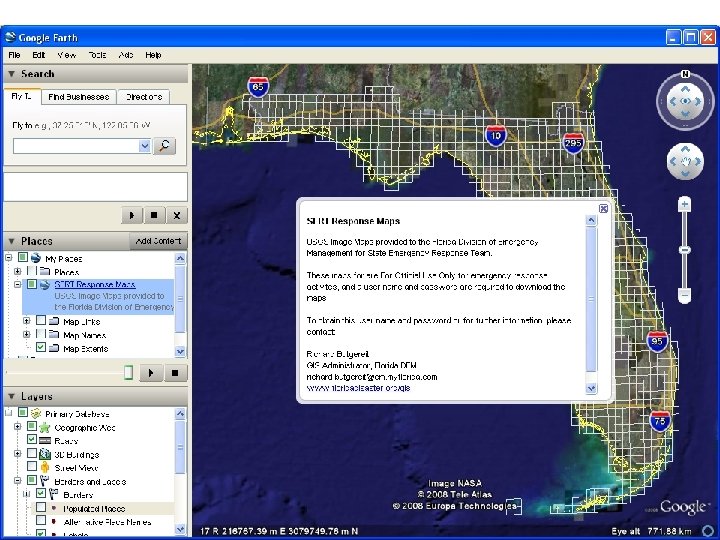Click the streaming status icon in status bar
Screen dimensions: 720x540
pos(709,531)
